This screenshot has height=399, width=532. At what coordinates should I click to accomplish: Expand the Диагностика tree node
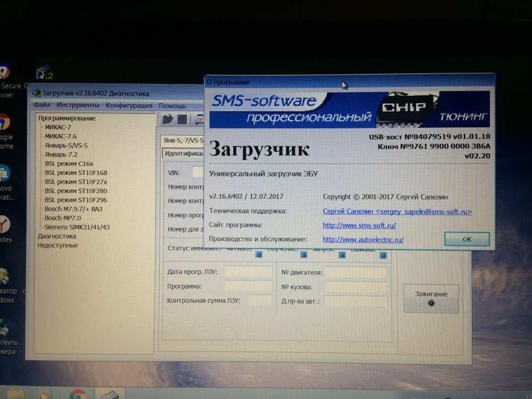(56, 236)
